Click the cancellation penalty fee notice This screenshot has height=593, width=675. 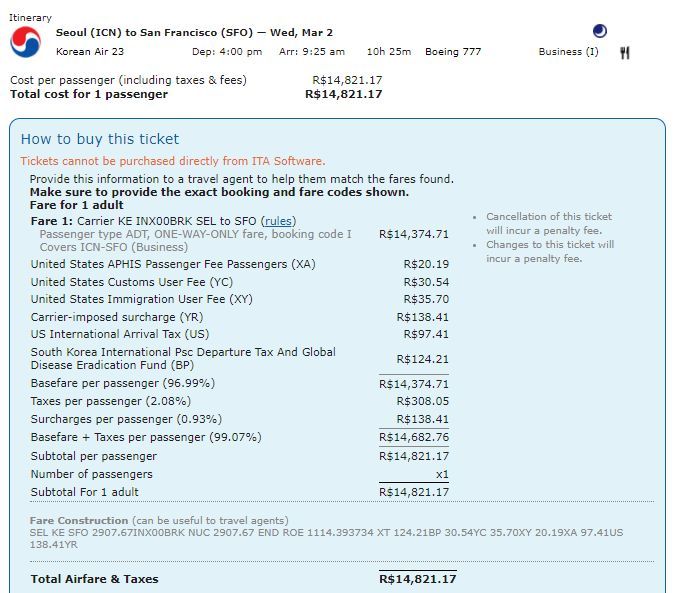(x=549, y=223)
